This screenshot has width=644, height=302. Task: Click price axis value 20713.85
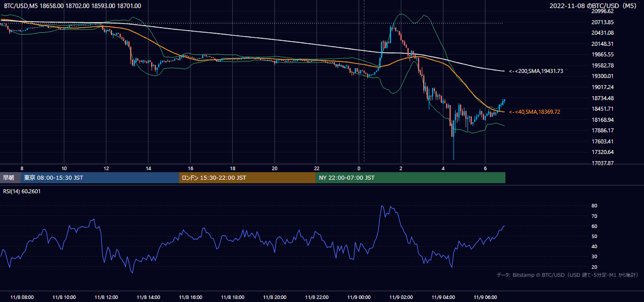[602, 22]
